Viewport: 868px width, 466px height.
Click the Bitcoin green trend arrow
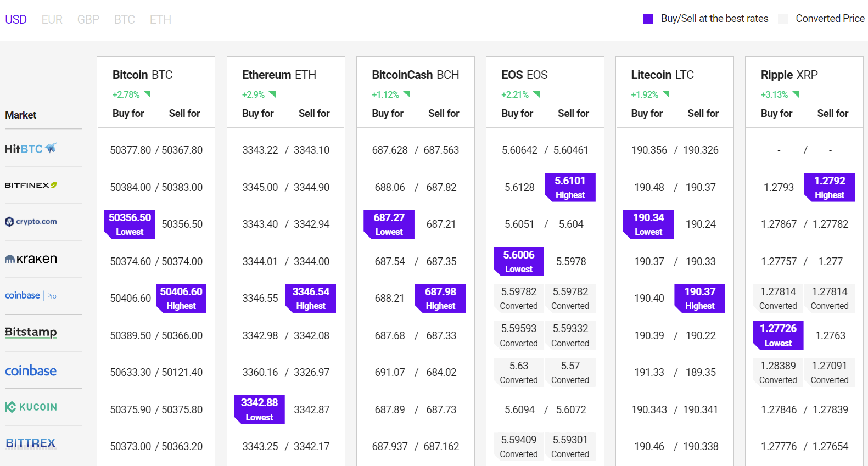(147, 94)
